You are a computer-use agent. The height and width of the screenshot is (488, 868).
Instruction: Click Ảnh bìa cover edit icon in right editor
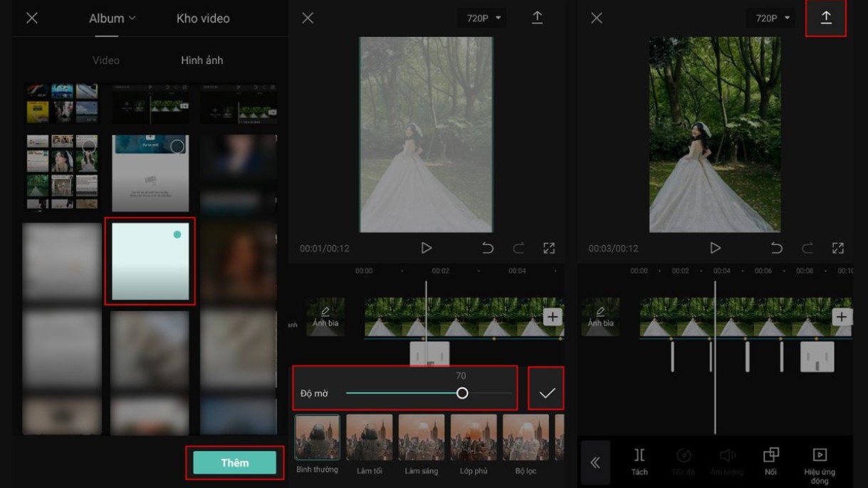pyautogui.click(x=600, y=316)
